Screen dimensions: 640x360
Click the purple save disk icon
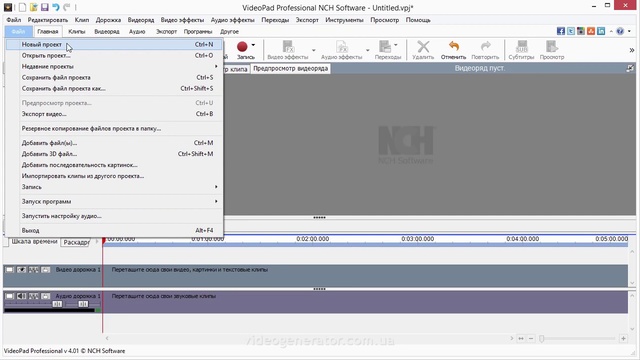coord(44,7)
